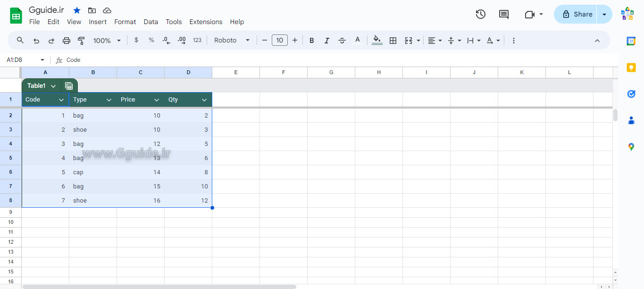Apply strikethrough formatting

pyautogui.click(x=342, y=40)
